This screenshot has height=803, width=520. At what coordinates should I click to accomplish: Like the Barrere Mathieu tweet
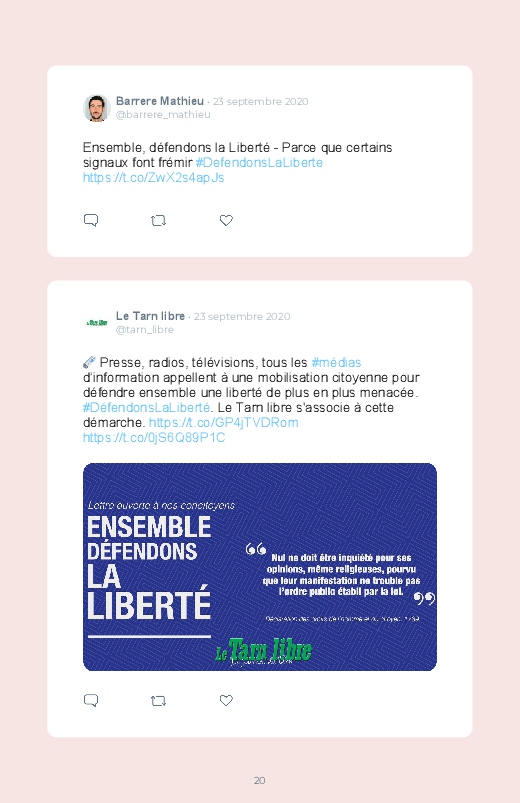226,220
